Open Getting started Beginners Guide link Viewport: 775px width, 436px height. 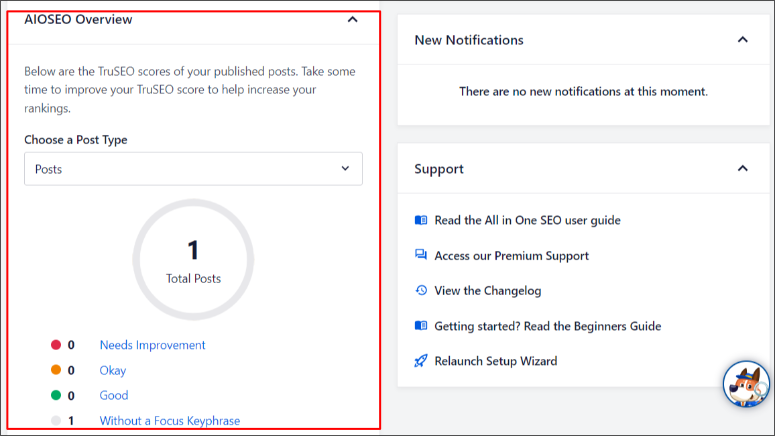(x=548, y=326)
